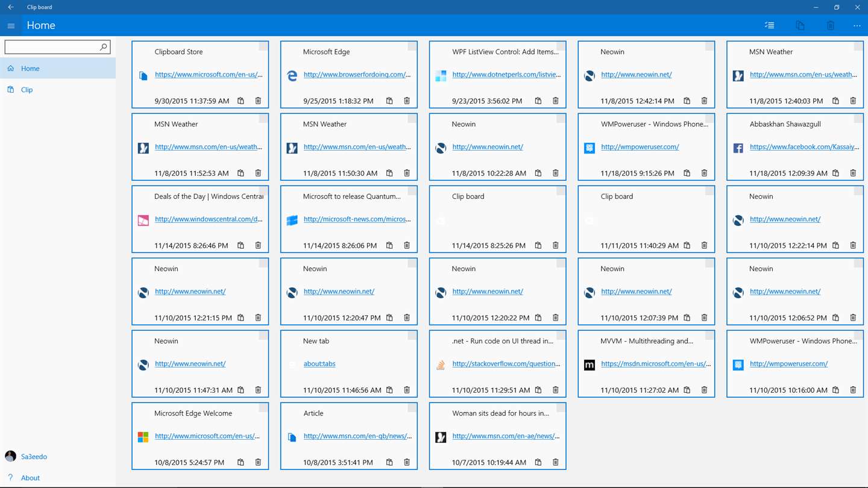This screenshot has width=868, height=488.
Task: Tick the Microsoft Edge card checkbox
Action: point(412,46)
